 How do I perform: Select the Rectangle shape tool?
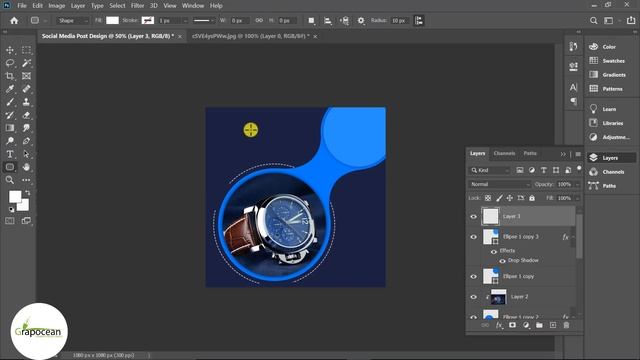10,167
